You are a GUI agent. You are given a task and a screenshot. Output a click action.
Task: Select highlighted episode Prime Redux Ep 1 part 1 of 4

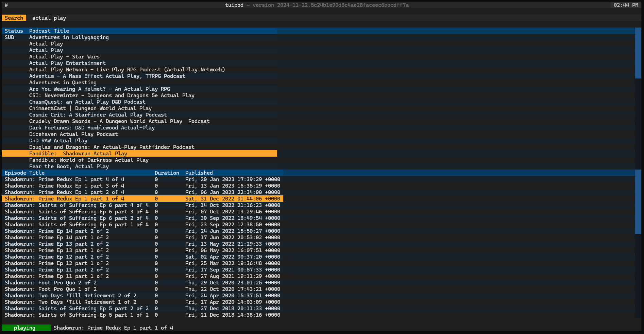click(x=142, y=199)
